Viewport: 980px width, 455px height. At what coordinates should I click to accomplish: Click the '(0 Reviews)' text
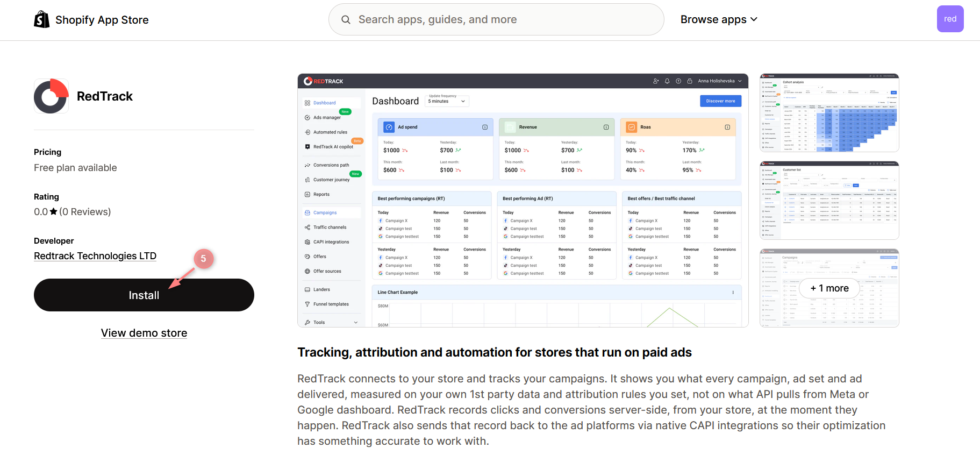(85, 212)
